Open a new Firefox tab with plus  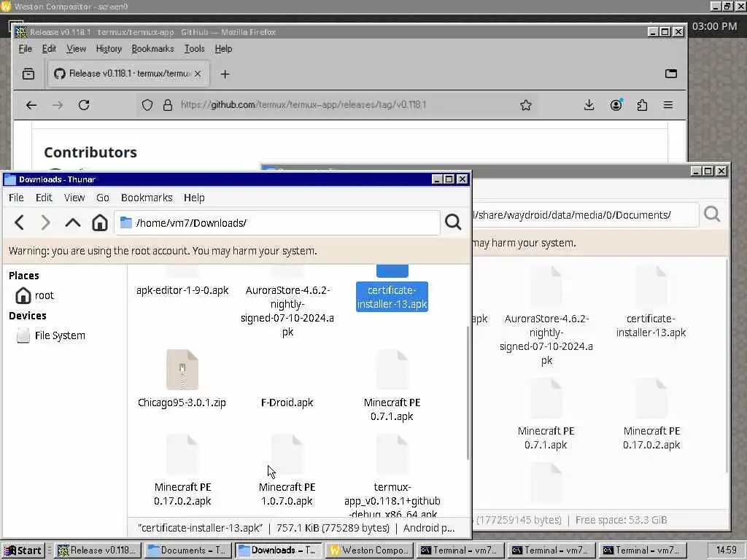click(225, 74)
